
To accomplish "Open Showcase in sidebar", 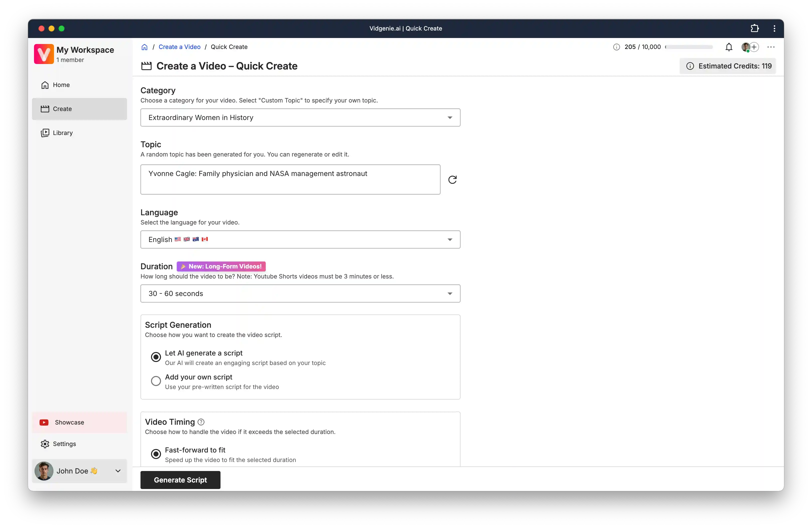I will tap(79, 422).
